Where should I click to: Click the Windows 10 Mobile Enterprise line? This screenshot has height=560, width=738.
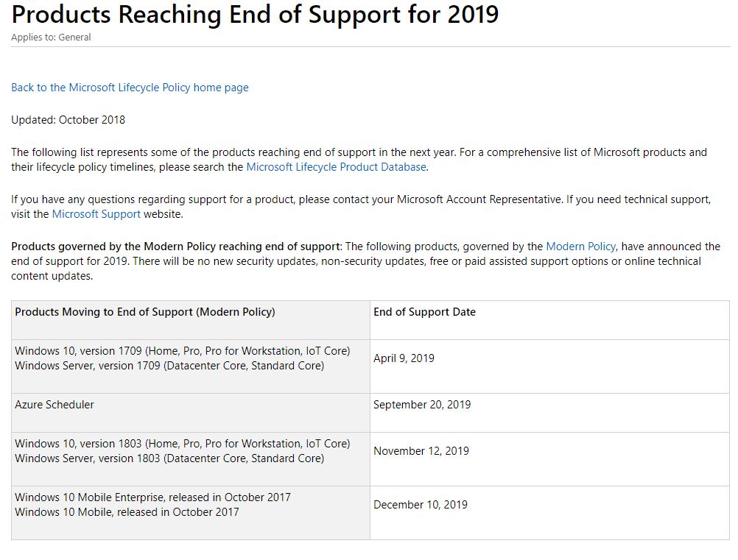point(153,497)
